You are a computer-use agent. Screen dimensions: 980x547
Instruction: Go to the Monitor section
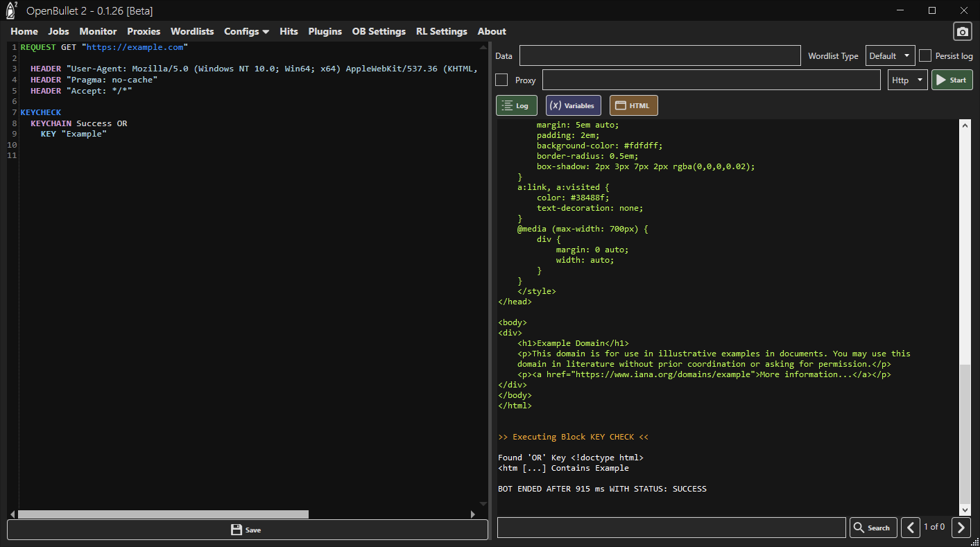98,31
